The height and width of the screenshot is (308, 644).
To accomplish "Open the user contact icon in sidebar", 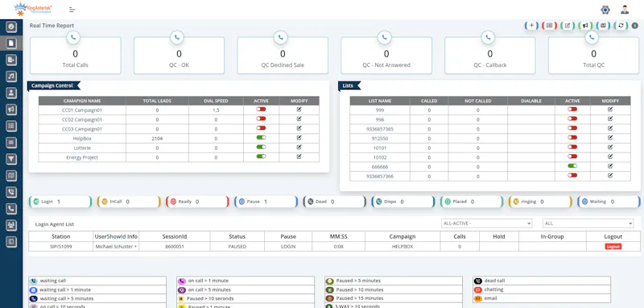I will click(x=11, y=93).
